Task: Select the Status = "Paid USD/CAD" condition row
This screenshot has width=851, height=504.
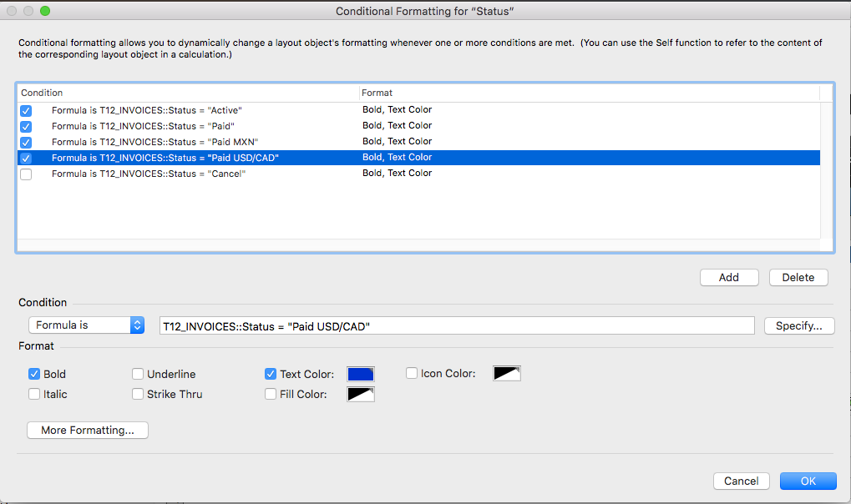Action: point(418,158)
